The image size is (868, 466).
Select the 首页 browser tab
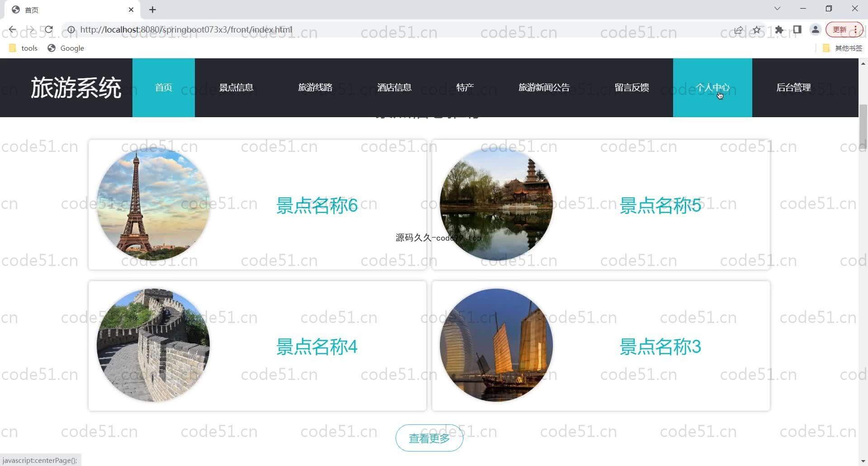[x=72, y=10]
